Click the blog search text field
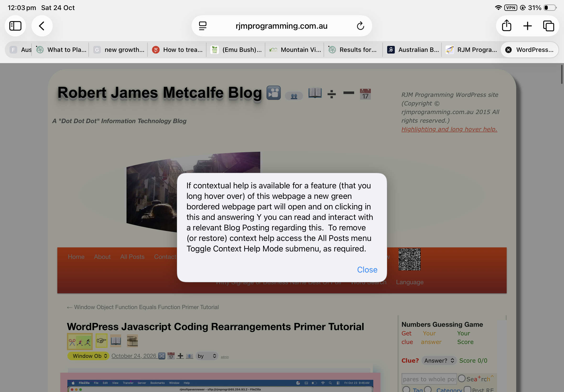Viewport: 564px width, 392px height. coord(429,379)
